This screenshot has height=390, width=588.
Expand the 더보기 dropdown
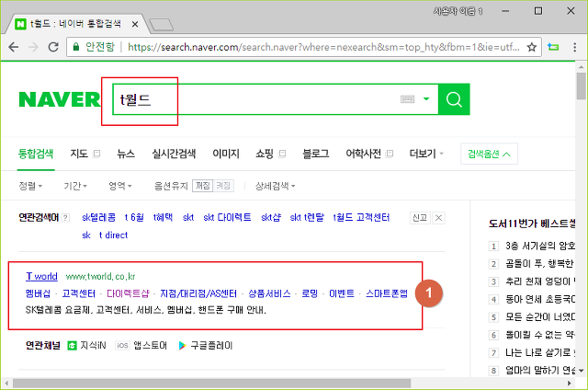(x=426, y=154)
